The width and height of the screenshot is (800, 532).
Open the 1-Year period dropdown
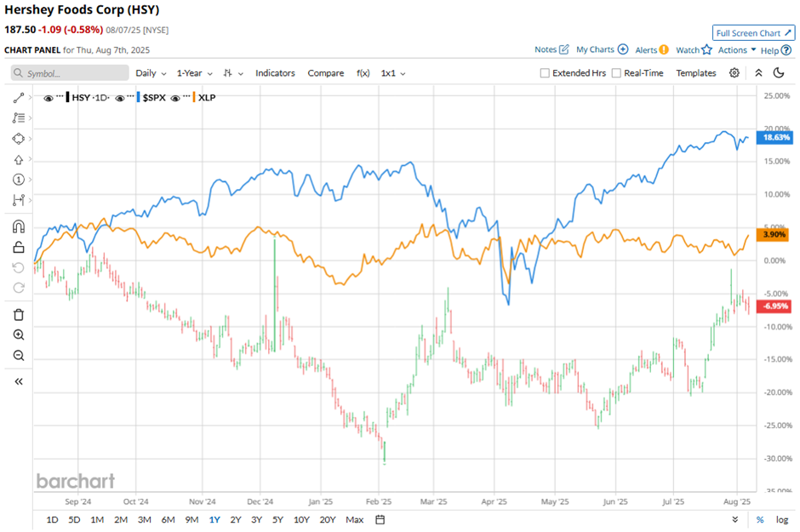194,73
